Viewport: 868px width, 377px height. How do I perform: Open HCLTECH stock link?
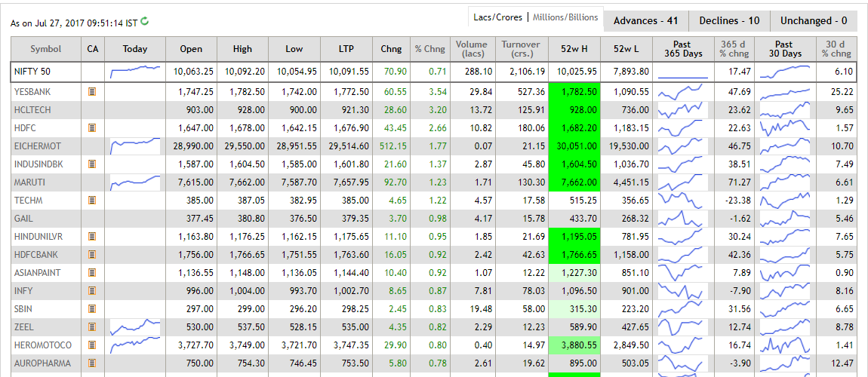point(32,110)
